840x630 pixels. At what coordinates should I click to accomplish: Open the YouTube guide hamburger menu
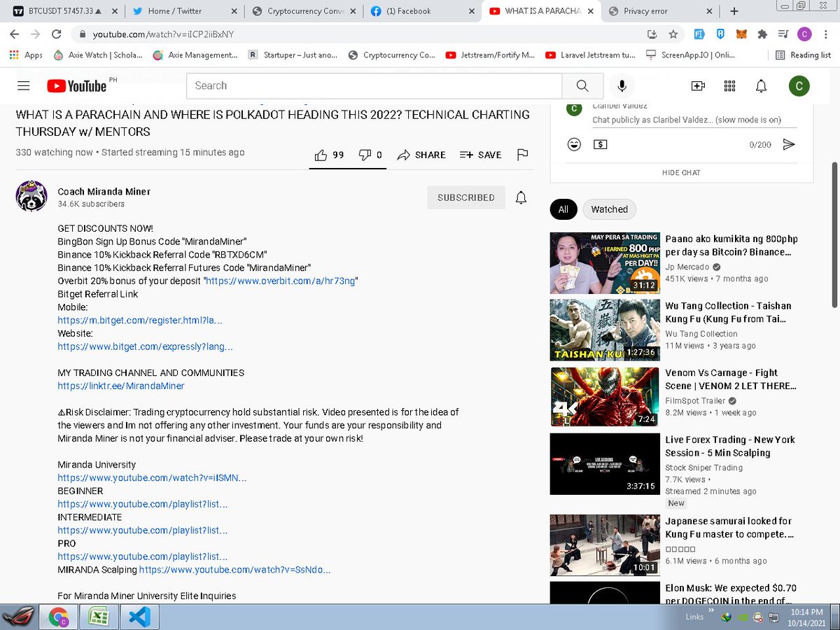coord(24,86)
